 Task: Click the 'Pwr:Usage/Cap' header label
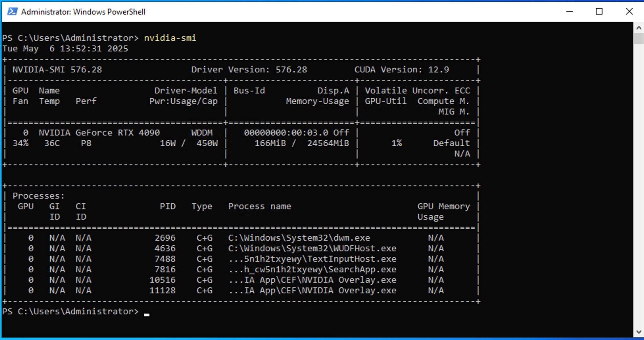[184, 101]
